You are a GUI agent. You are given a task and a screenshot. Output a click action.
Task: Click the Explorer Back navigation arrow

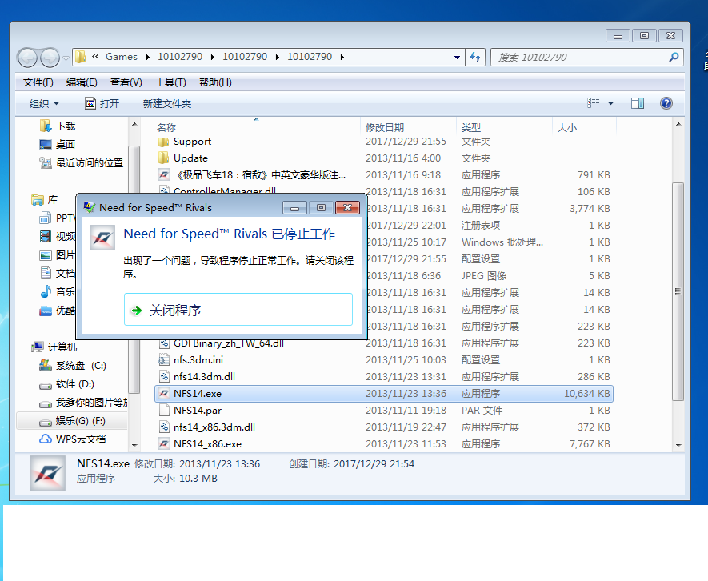pyautogui.click(x=27, y=57)
